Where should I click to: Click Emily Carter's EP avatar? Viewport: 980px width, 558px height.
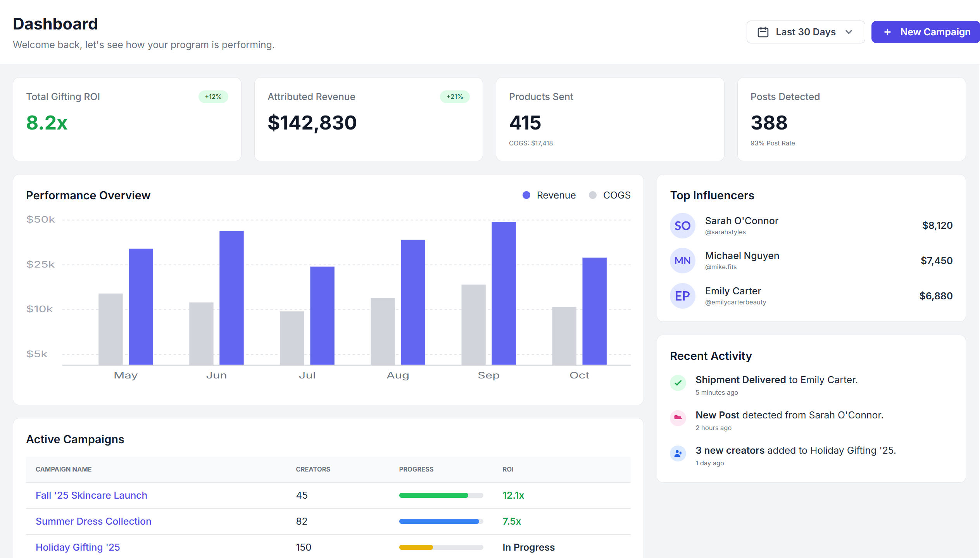(x=682, y=296)
